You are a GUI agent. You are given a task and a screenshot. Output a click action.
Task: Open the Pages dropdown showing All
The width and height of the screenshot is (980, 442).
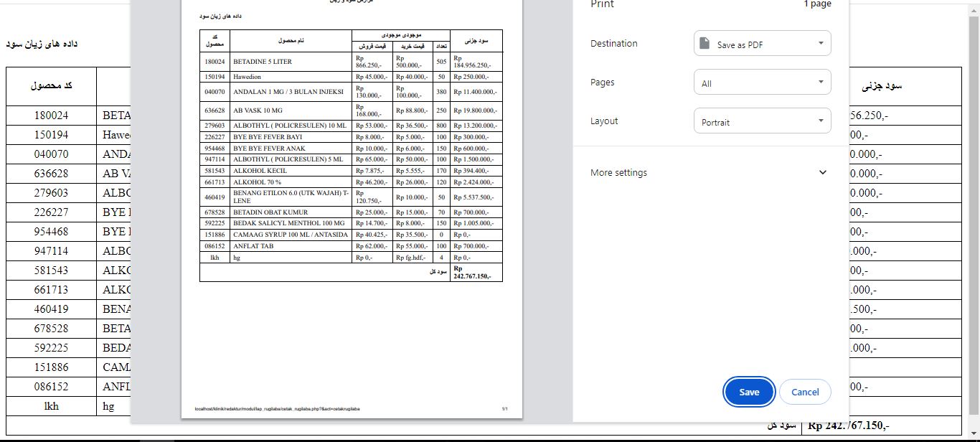coord(762,83)
